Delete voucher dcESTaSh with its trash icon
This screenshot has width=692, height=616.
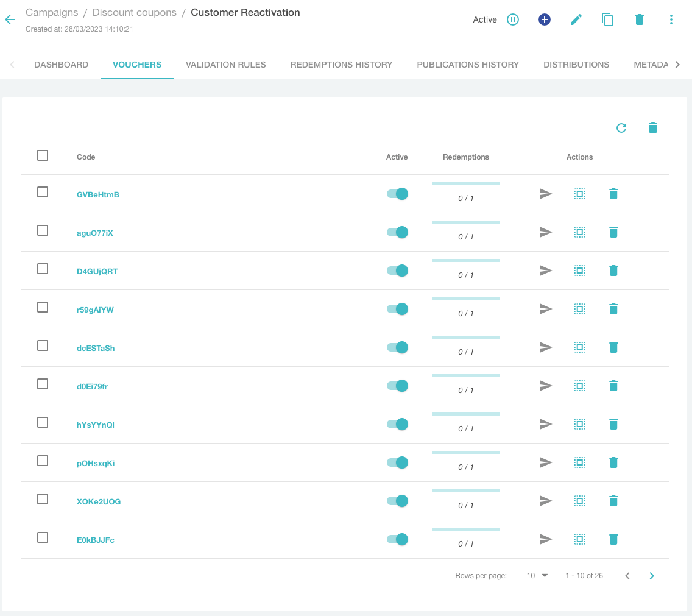[x=613, y=347]
